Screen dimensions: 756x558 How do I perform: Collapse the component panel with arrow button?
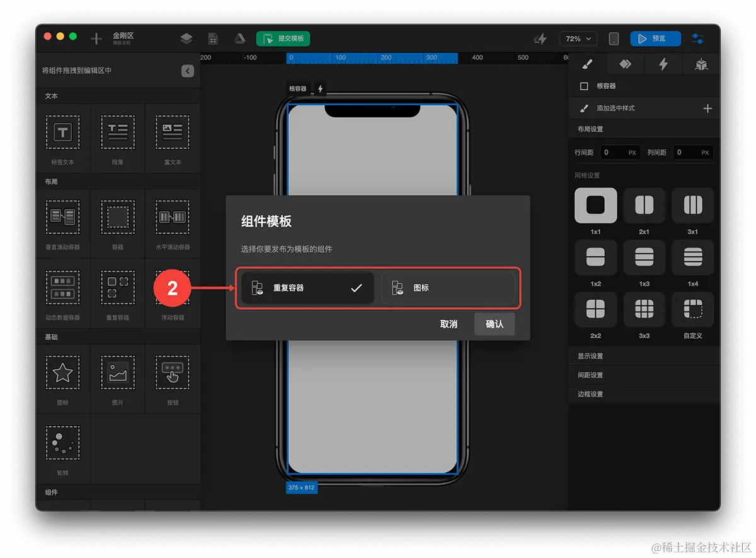(188, 71)
